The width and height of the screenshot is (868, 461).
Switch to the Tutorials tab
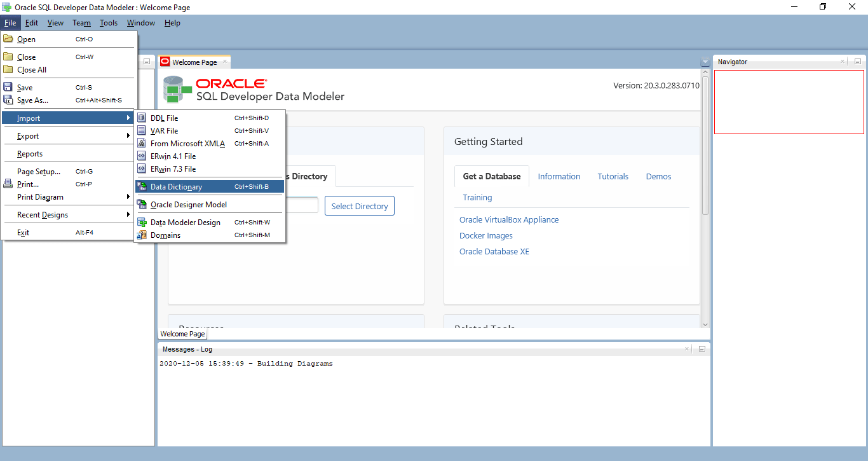[x=613, y=176]
